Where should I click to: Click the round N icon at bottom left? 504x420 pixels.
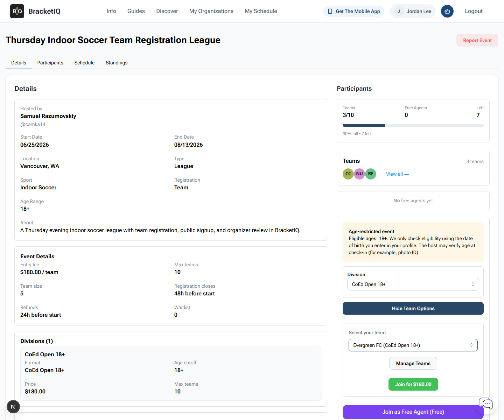pyautogui.click(x=13, y=407)
